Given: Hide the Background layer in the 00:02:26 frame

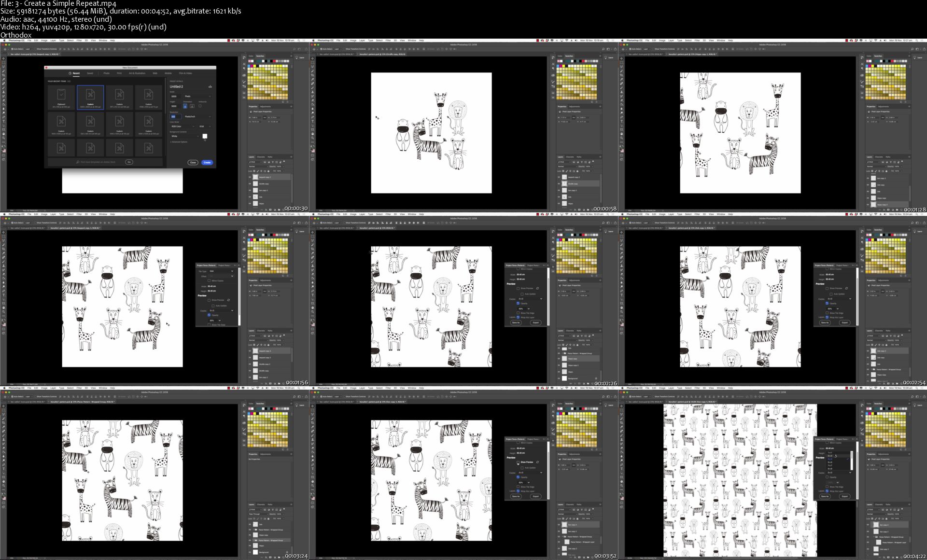Looking at the screenshot, I should (x=559, y=378).
